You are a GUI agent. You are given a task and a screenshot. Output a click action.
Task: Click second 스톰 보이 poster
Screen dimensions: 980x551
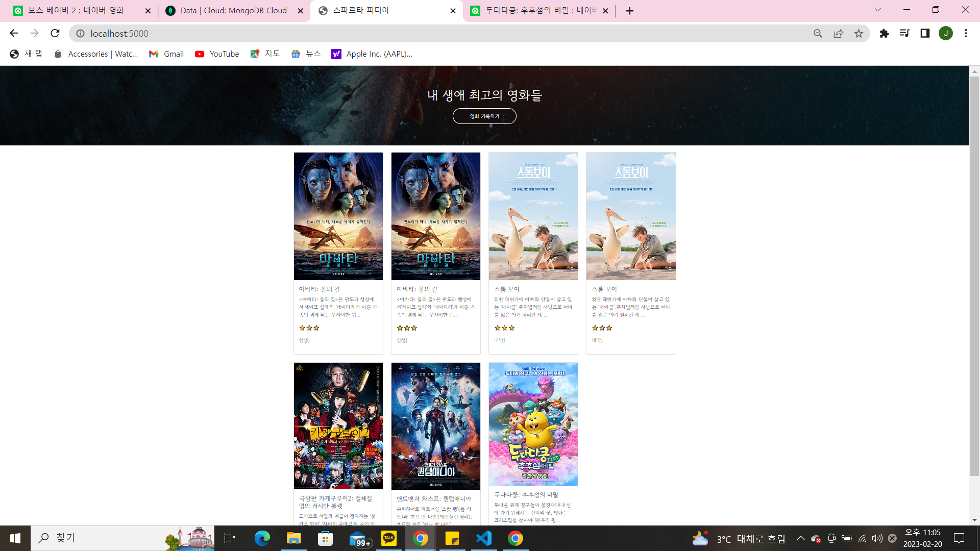point(631,216)
